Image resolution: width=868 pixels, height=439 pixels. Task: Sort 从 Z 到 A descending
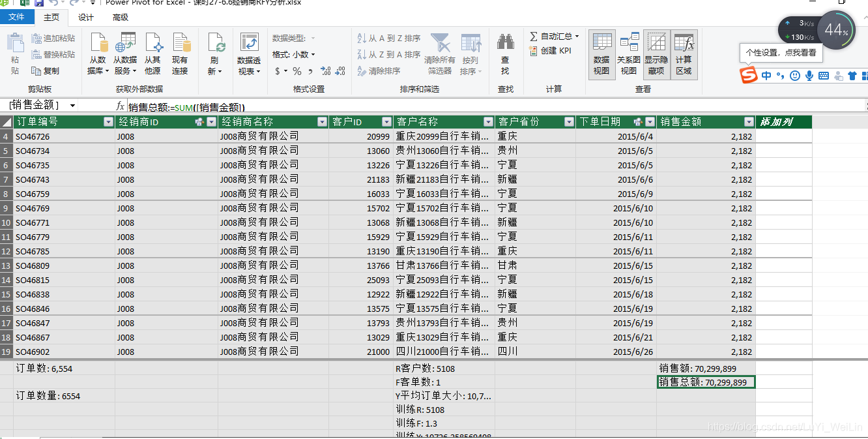point(389,55)
